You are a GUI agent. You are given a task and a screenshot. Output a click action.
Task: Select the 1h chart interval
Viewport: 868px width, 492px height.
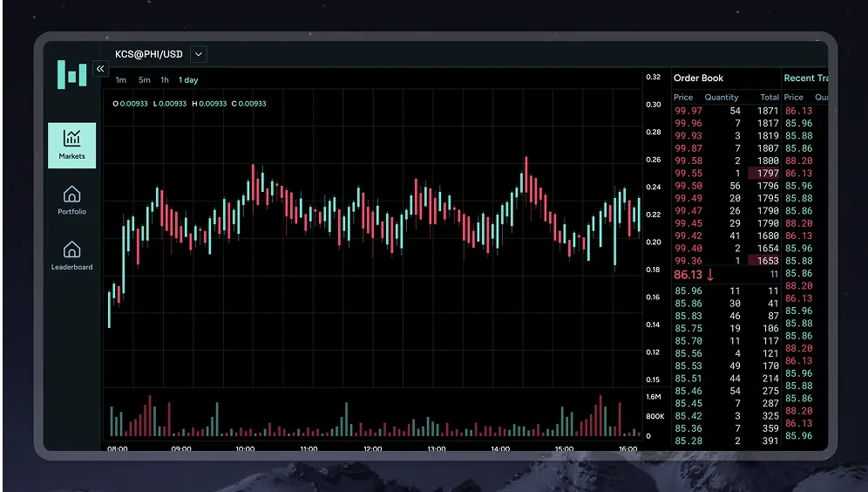165,79
